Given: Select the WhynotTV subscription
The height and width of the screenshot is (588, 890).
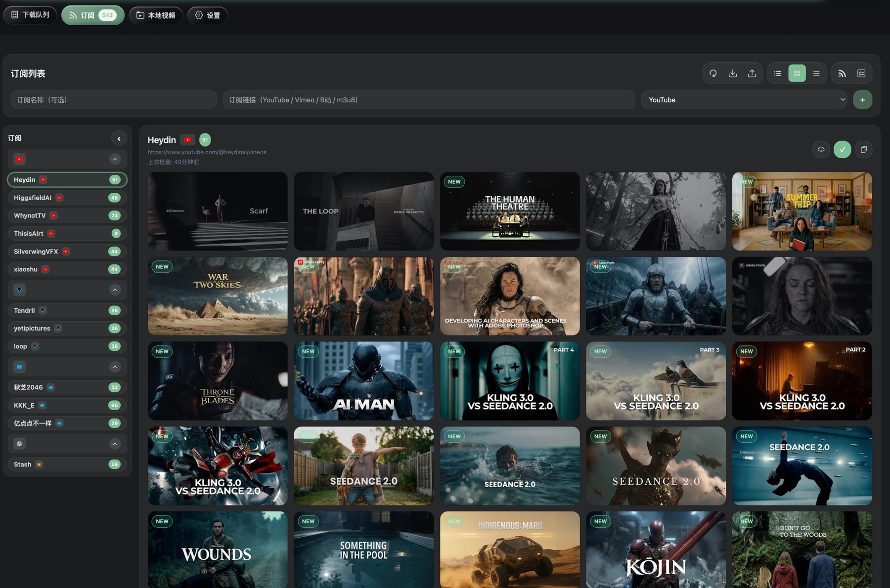Looking at the screenshot, I should (67, 215).
